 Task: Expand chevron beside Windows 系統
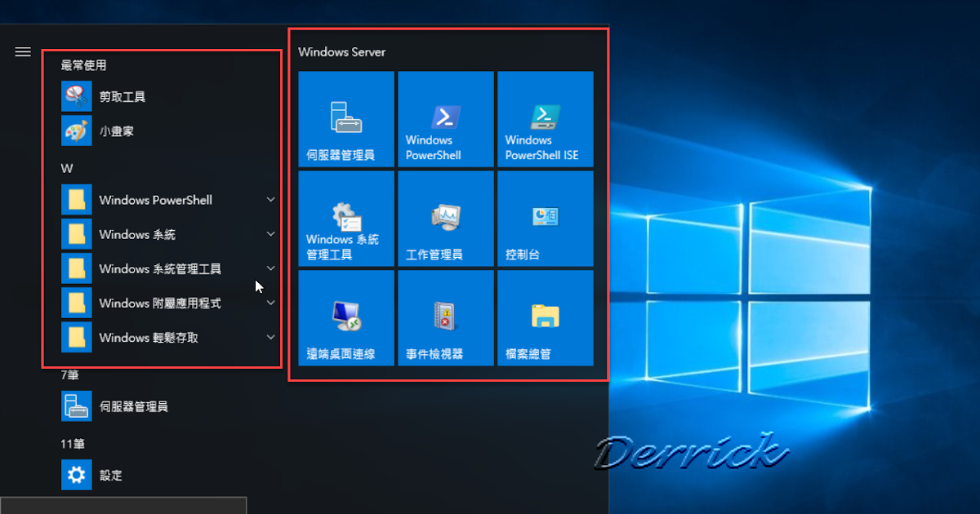(271, 233)
